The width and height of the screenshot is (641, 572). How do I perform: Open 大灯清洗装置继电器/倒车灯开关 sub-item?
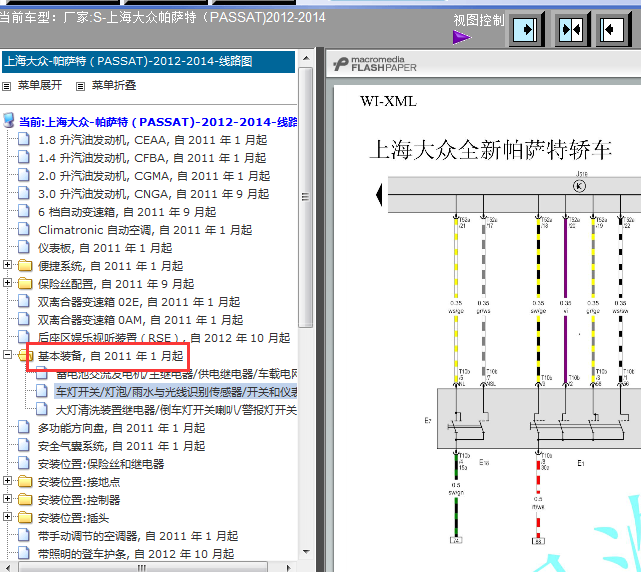(x=177, y=410)
